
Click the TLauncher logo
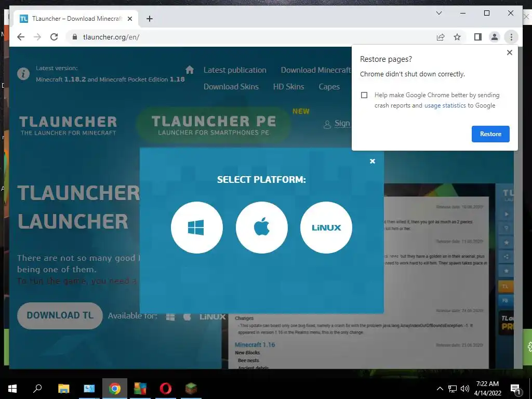(68, 126)
